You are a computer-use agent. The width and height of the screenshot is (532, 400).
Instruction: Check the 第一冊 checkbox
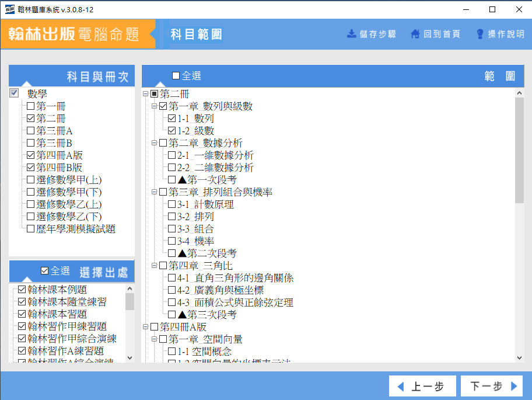[x=30, y=106]
